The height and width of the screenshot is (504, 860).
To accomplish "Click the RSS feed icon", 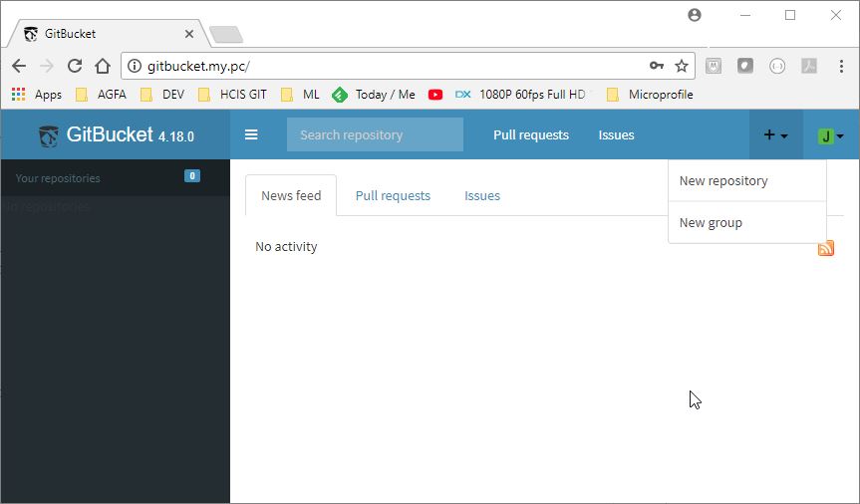I will [x=825, y=248].
